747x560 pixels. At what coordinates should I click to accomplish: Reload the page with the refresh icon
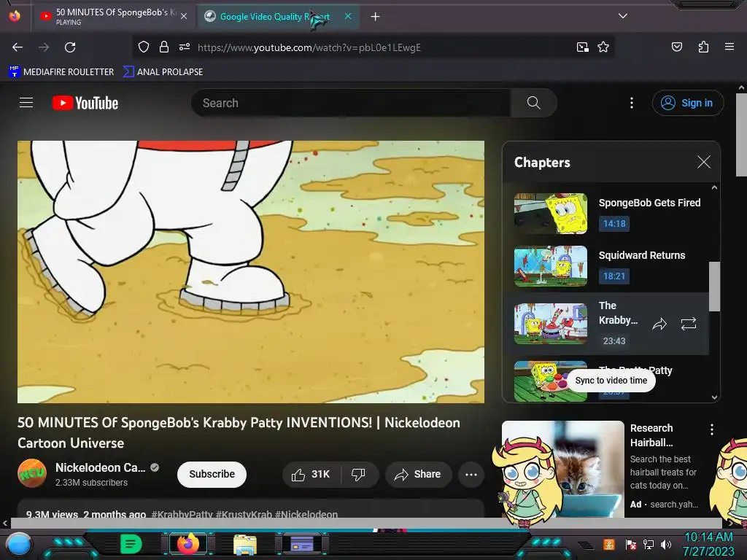(70, 47)
